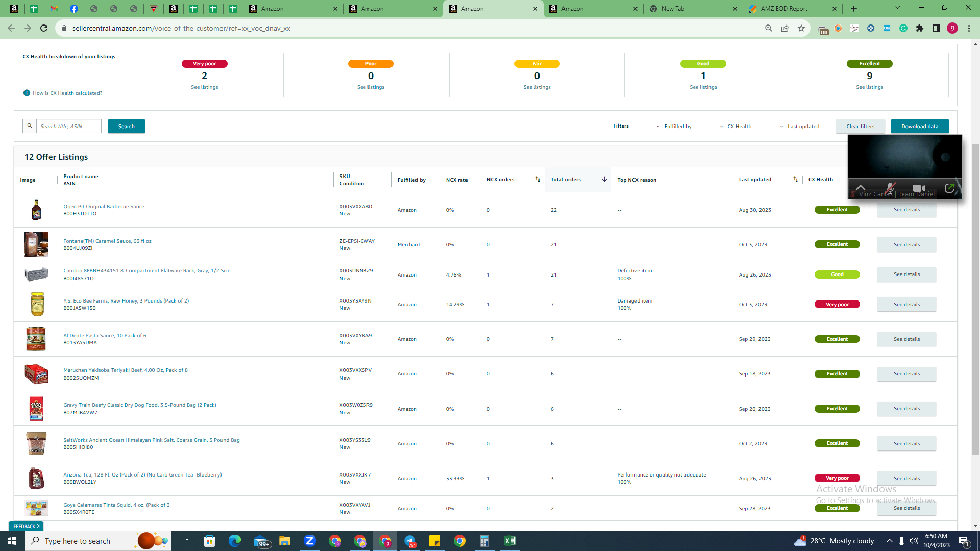Open the Open Pit Original Barbecue Sauce listing
Screen dimensions: 980x551
coord(104,207)
